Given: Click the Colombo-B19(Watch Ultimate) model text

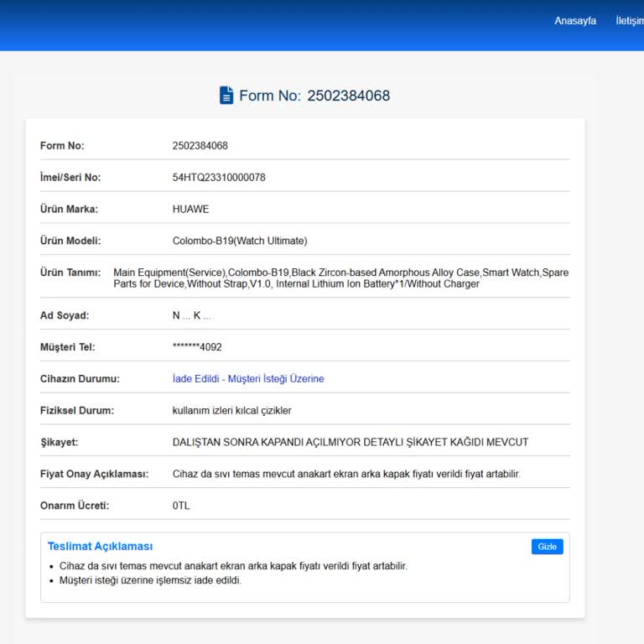Looking at the screenshot, I should (240, 241).
